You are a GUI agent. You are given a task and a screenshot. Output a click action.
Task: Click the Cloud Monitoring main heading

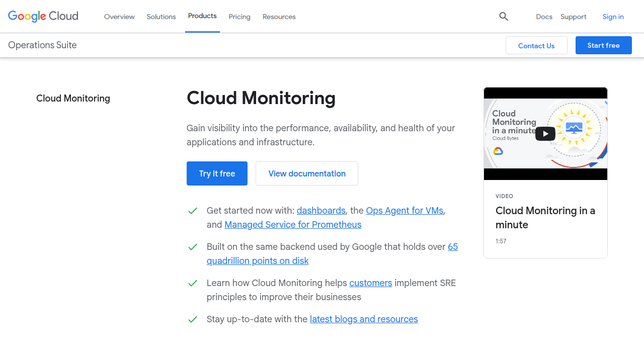pyautogui.click(x=261, y=98)
